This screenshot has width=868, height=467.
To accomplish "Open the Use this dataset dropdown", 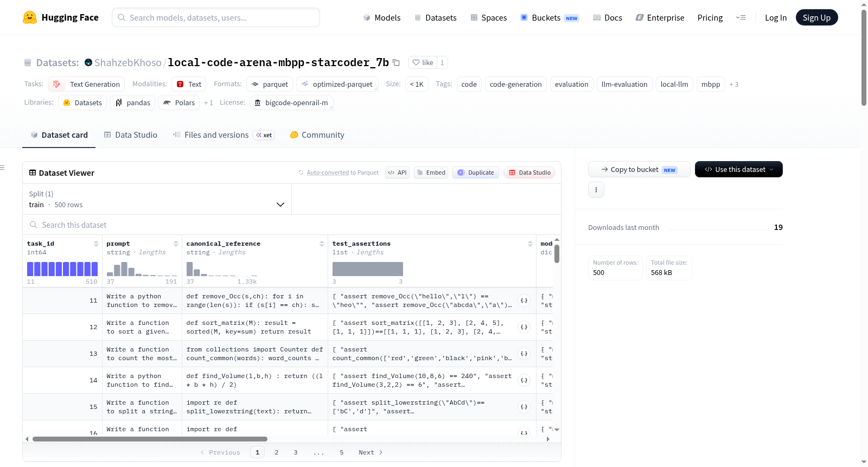I will click(x=738, y=169).
